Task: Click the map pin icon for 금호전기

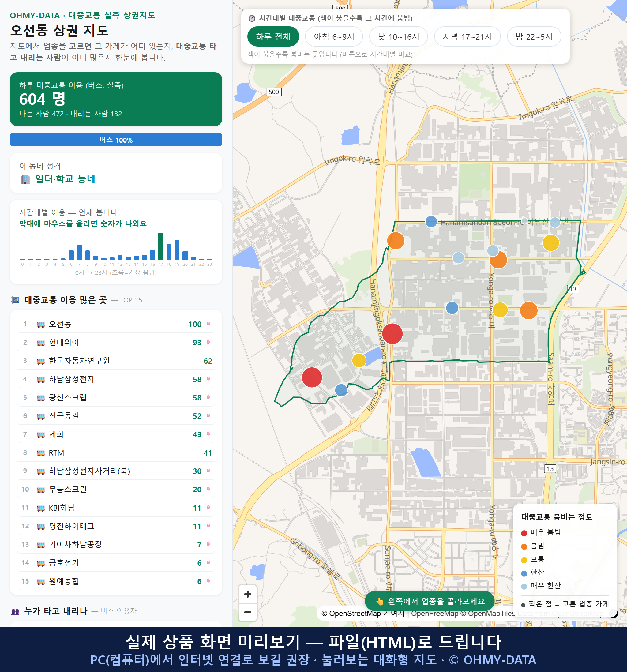Action: pyautogui.click(x=208, y=563)
